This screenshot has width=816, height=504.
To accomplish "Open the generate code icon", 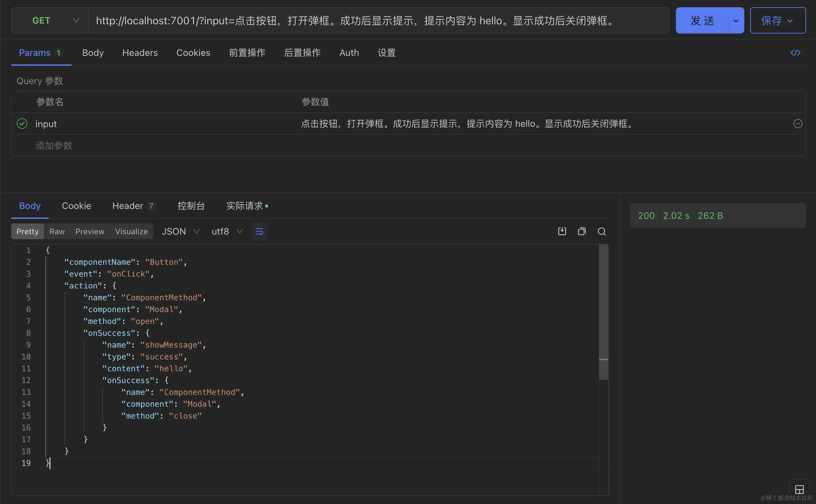I will (x=795, y=53).
